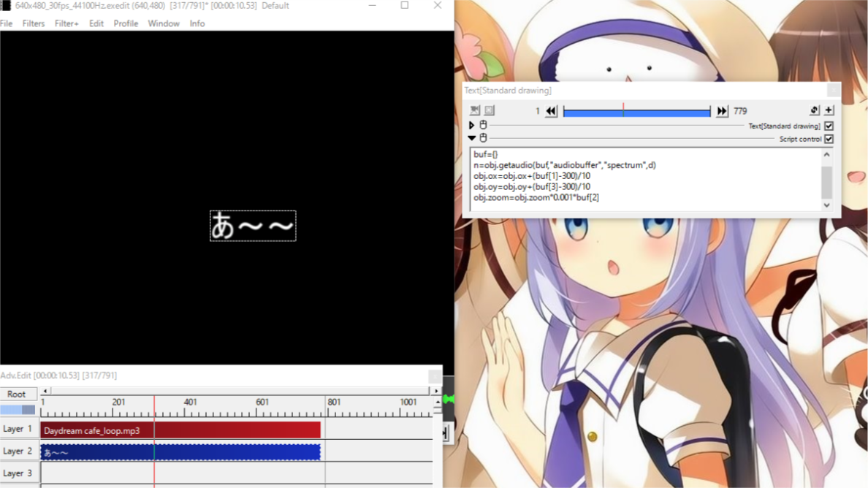
Task: Click start frame value 1 in Text dialog
Action: pos(538,111)
